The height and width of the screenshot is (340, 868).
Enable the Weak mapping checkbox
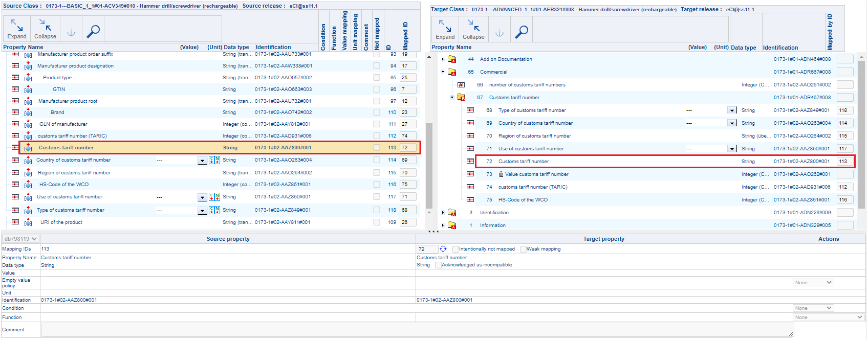[523, 249]
